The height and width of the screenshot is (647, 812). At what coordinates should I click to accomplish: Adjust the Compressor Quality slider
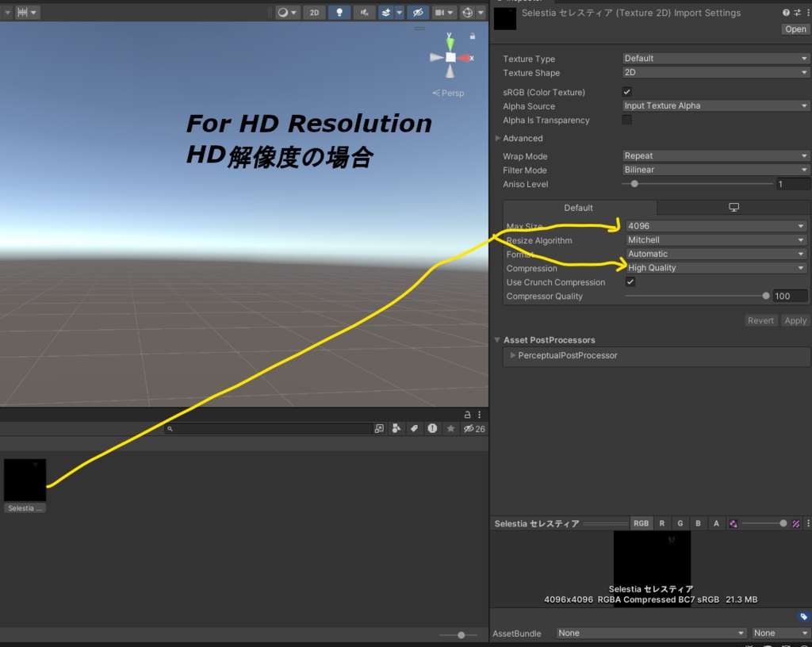(697, 296)
